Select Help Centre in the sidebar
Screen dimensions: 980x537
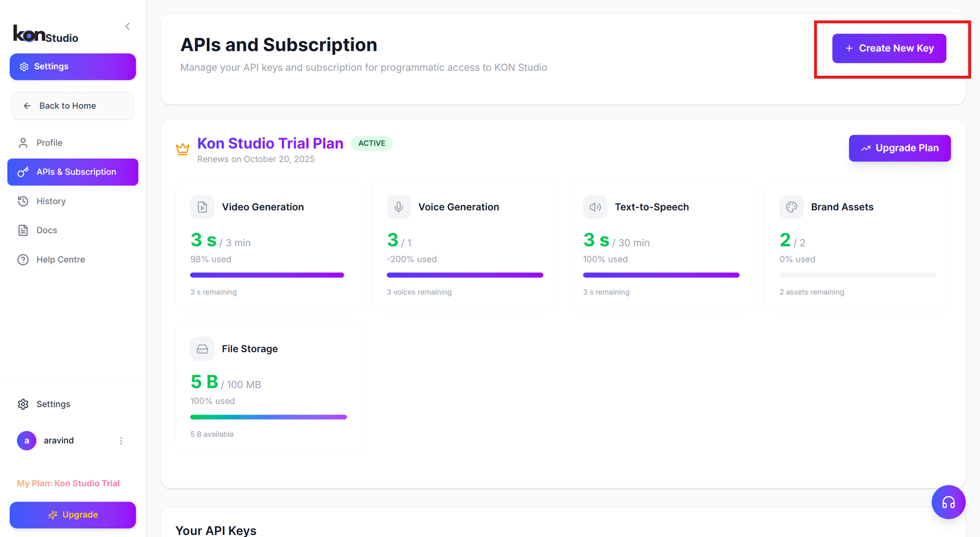60,259
